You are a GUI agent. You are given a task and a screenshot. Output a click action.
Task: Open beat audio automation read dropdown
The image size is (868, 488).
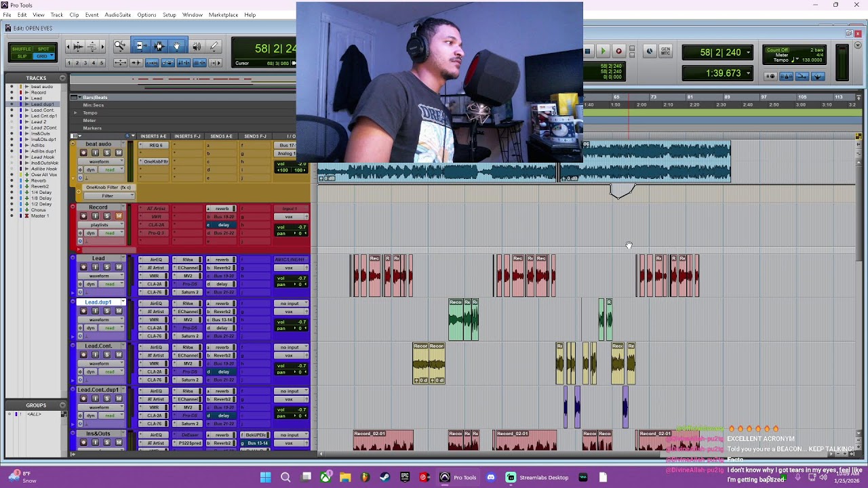click(x=110, y=169)
